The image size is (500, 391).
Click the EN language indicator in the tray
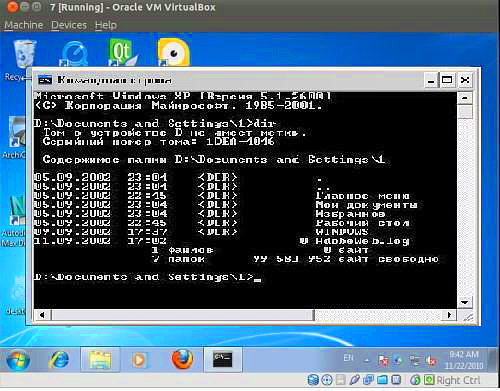point(348,358)
